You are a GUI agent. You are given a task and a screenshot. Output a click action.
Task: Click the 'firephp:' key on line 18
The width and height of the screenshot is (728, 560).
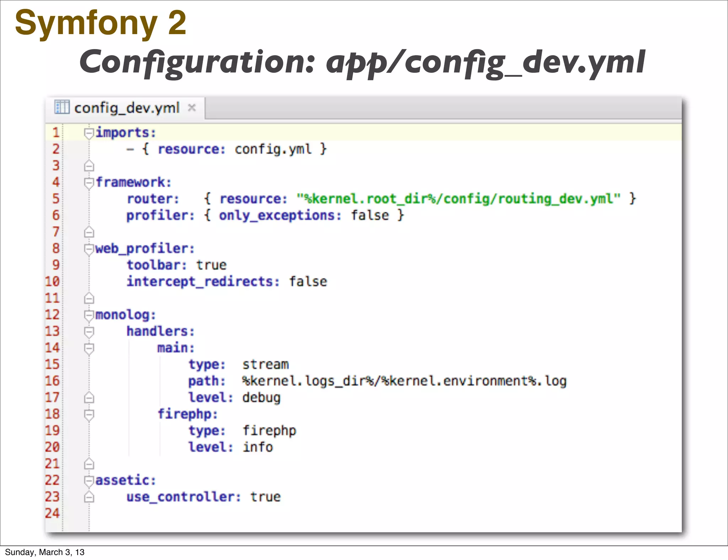(188, 414)
